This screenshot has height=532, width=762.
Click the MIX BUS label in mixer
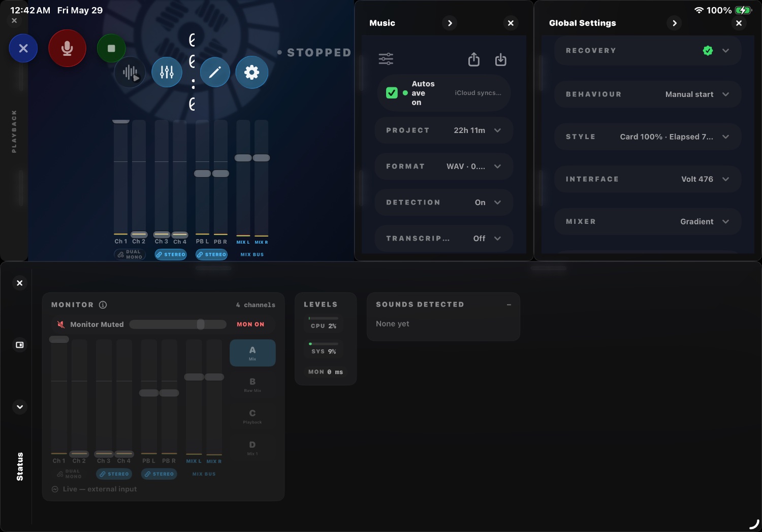252,254
